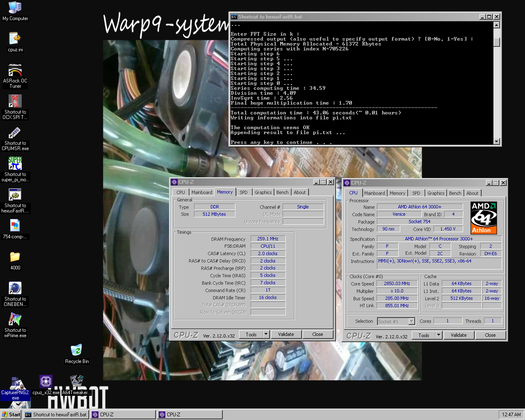Open SPD tab in Memory CPU-Z window
Screen dimensions: 525x420
(x=244, y=192)
